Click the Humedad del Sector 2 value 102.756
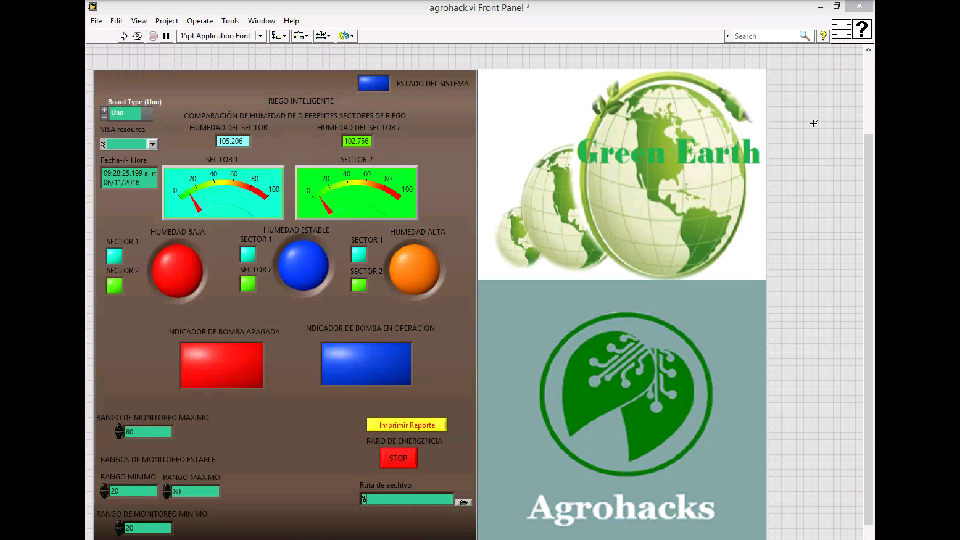This screenshot has height=540, width=960. click(356, 141)
